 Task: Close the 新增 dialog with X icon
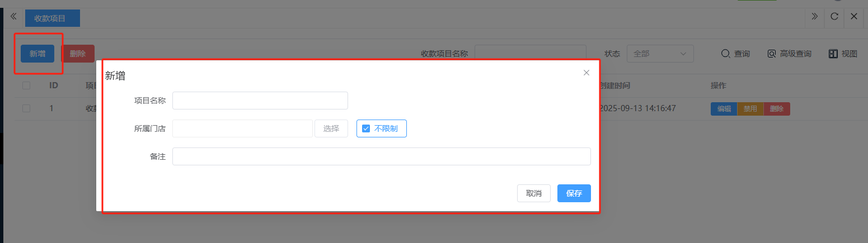(x=587, y=73)
